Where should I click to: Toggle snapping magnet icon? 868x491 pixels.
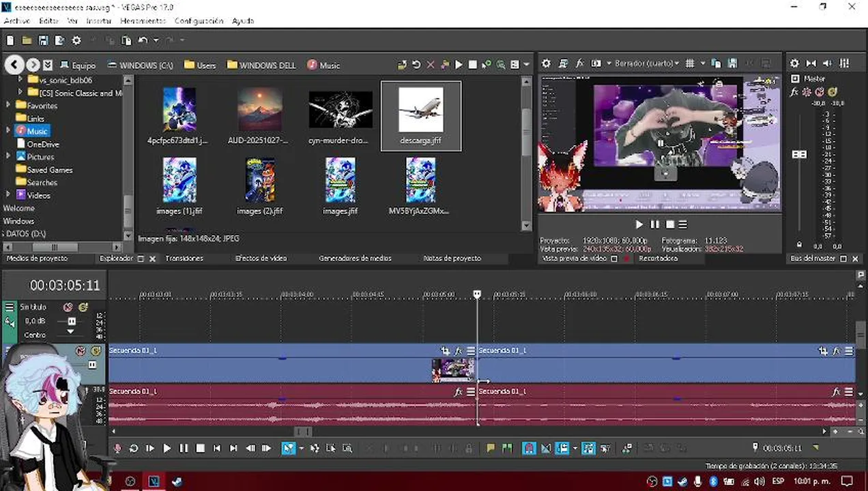coord(529,448)
